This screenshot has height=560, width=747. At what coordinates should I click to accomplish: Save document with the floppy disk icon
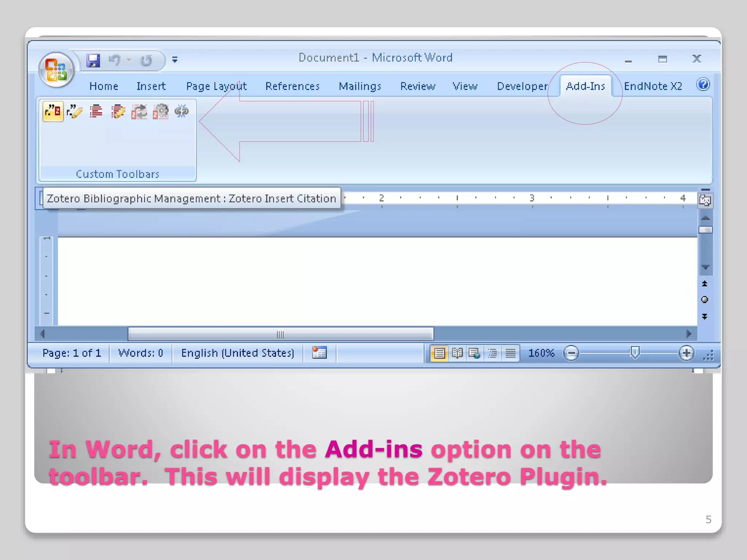[93, 60]
